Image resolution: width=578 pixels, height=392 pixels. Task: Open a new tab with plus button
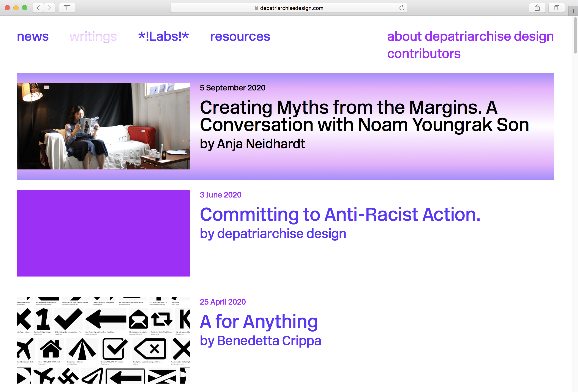(x=573, y=11)
